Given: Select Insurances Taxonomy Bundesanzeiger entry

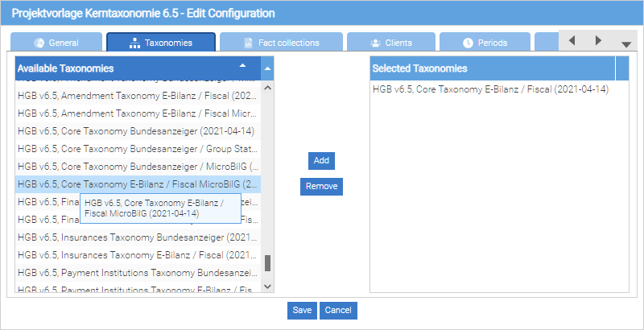Looking at the screenshot, I should pyautogui.click(x=137, y=237).
